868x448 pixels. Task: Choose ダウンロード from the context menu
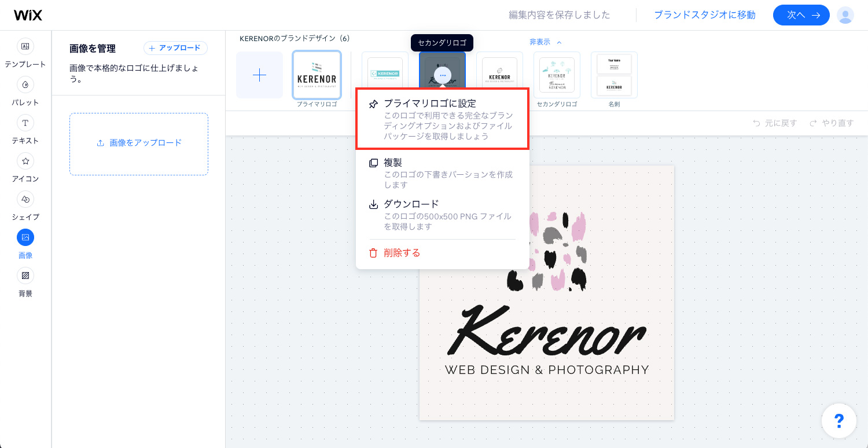pyautogui.click(x=442, y=215)
